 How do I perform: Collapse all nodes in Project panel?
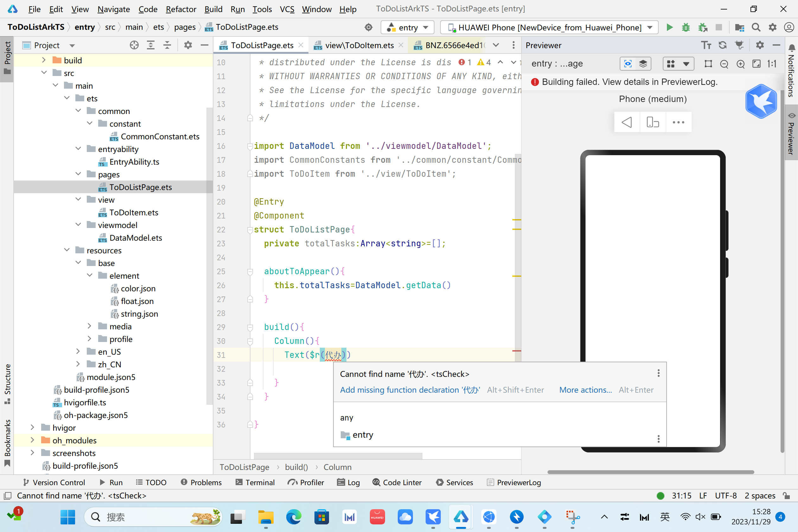click(x=167, y=45)
